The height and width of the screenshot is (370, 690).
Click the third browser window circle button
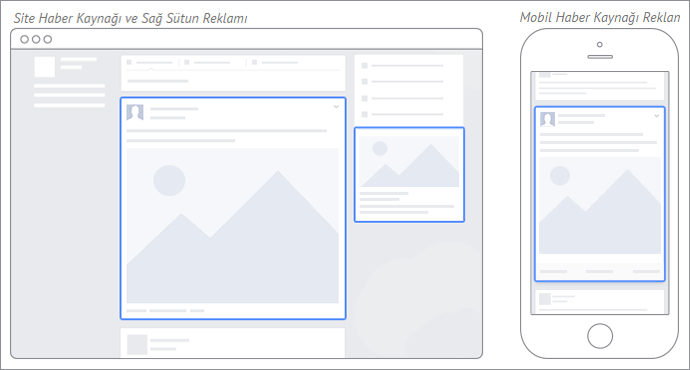pyautogui.click(x=48, y=40)
